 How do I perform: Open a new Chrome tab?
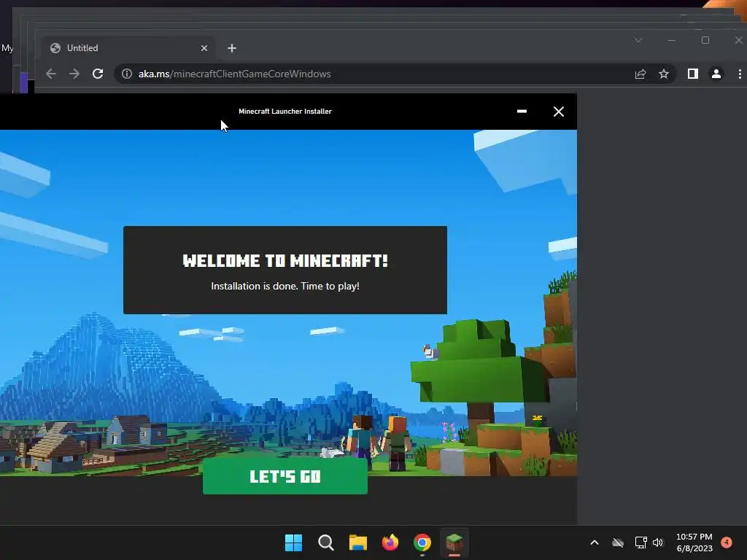pyautogui.click(x=231, y=48)
